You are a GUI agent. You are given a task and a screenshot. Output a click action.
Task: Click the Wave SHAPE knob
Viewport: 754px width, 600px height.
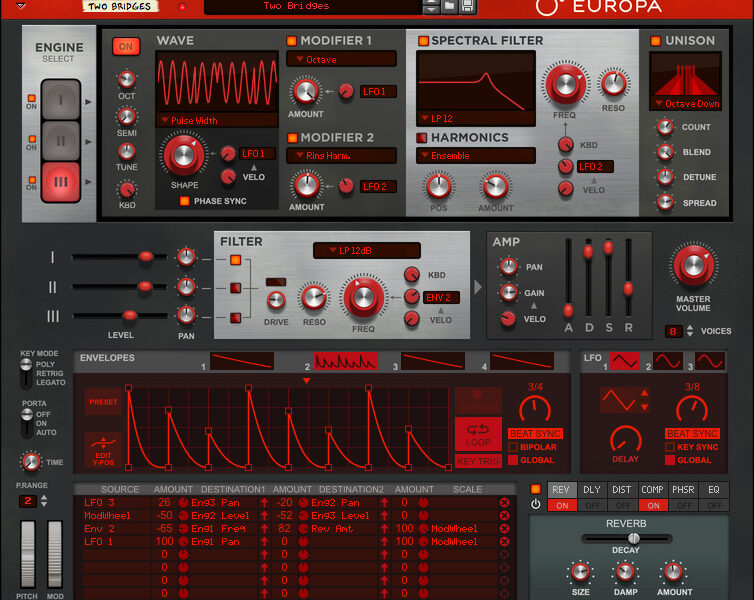pyautogui.click(x=184, y=155)
